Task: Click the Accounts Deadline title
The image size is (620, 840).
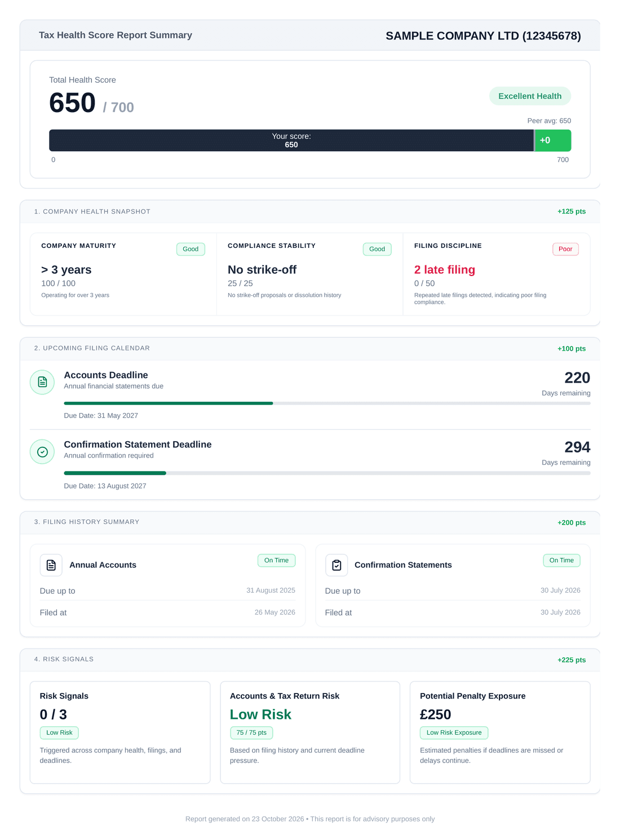Action: point(106,375)
